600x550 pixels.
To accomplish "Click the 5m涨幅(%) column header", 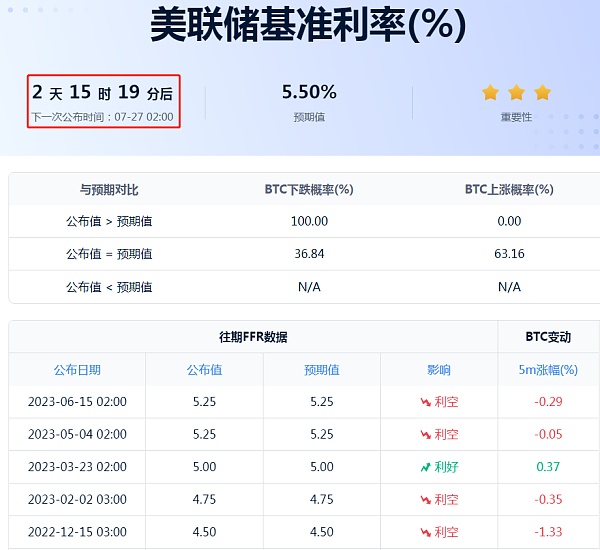I will point(548,370).
